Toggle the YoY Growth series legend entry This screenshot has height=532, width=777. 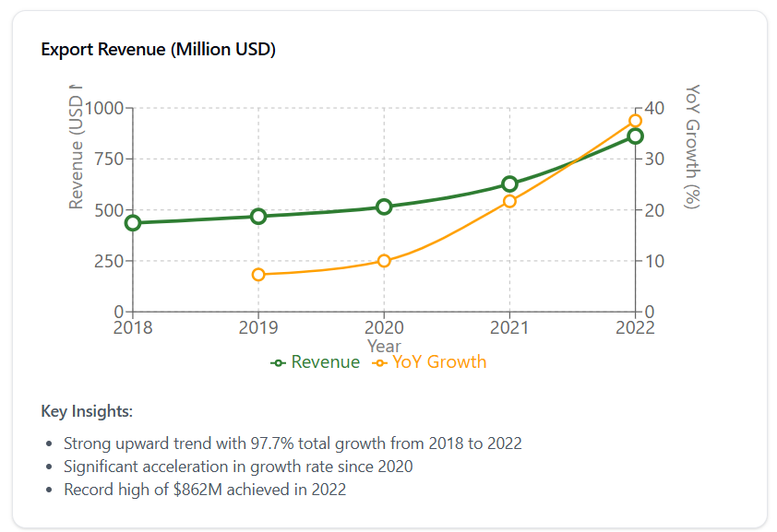click(x=429, y=362)
